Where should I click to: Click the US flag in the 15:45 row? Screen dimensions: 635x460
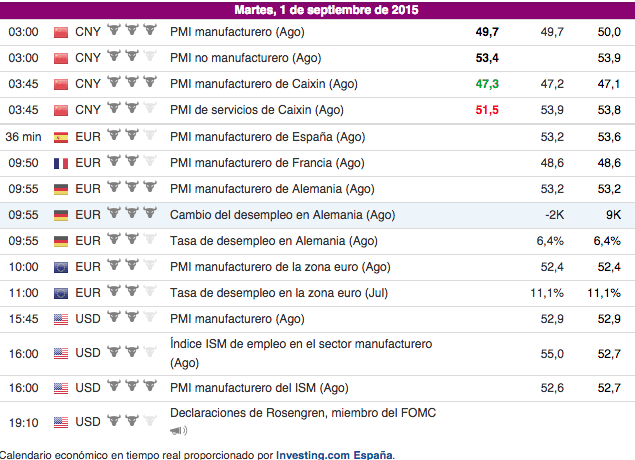click(x=61, y=318)
